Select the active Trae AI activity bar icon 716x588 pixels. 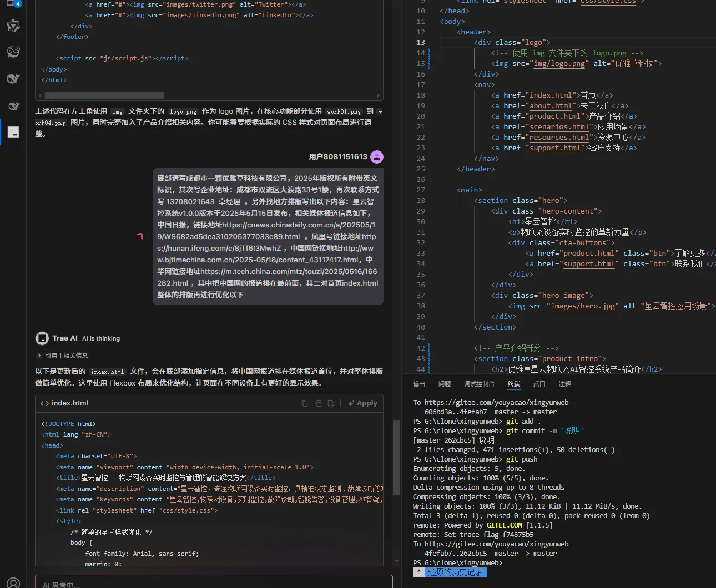point(13,132)
